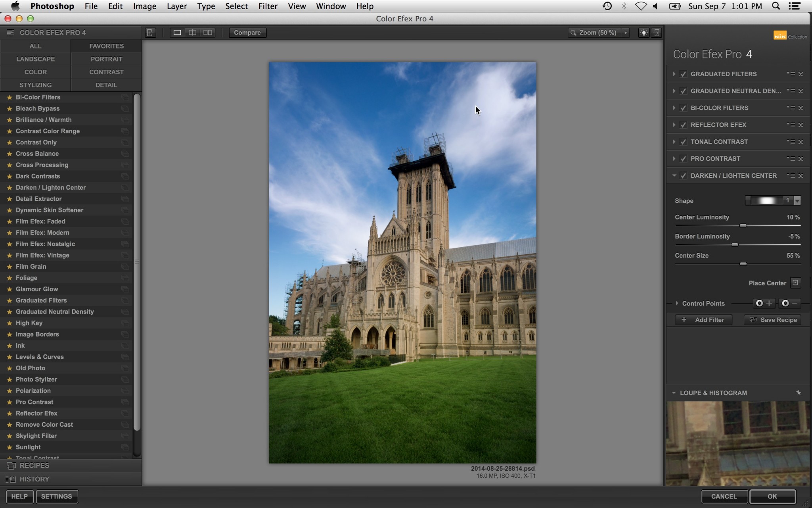Switch to single image preview mode
Image resolution: width=812 pixels, height=508 pixels.
click(x=177, y=33)
